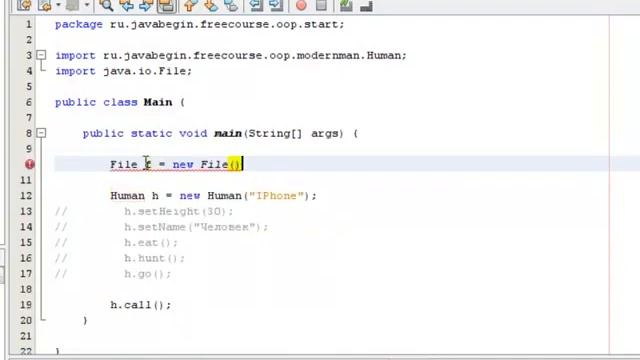
Task: Click the 'main' method name
Action: point(228,133)
